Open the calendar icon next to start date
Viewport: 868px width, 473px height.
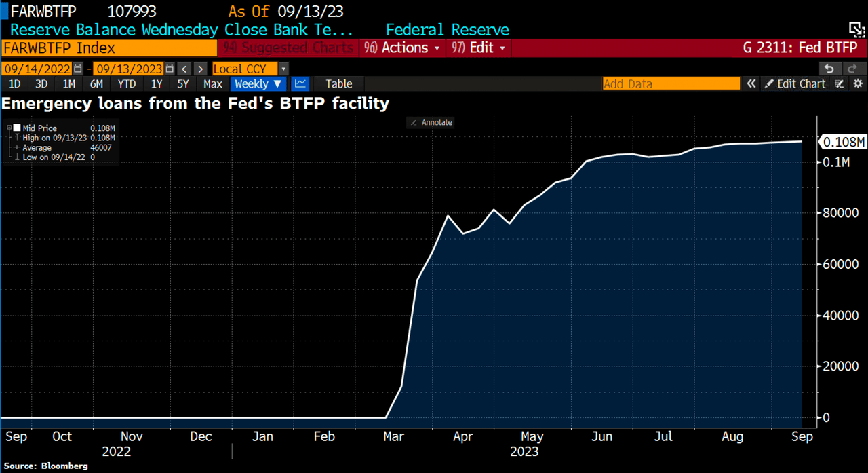pyautogui.click(x=78, y=69)
